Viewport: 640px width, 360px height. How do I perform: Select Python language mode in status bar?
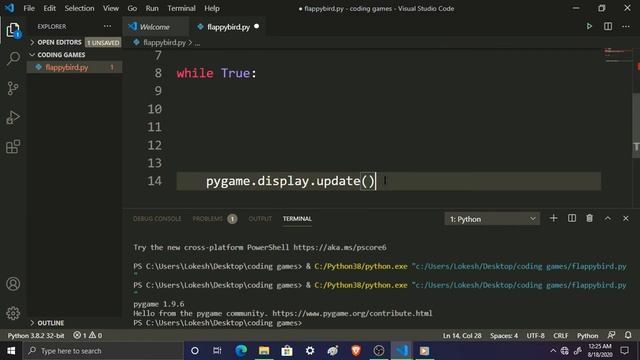(x=587, y=336)
